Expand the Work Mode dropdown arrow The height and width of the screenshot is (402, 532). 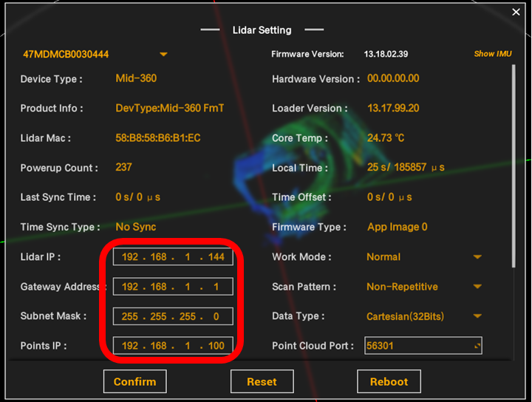[x=477, y=257]
